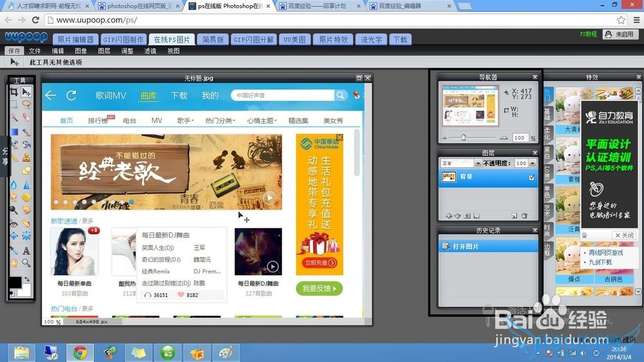Viewport: 644px width, 362px height.
Task: Select the 打开图片 history entry
Action: click(488, 247)
